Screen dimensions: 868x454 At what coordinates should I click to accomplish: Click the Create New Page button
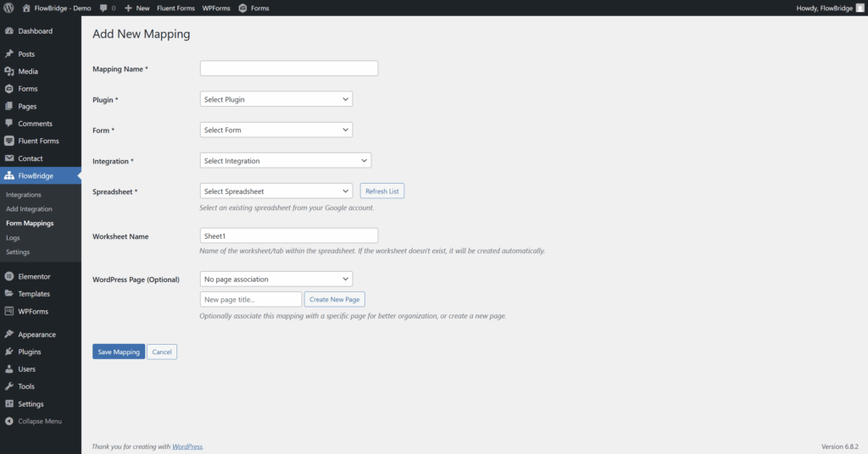click(x=334, y=299)
